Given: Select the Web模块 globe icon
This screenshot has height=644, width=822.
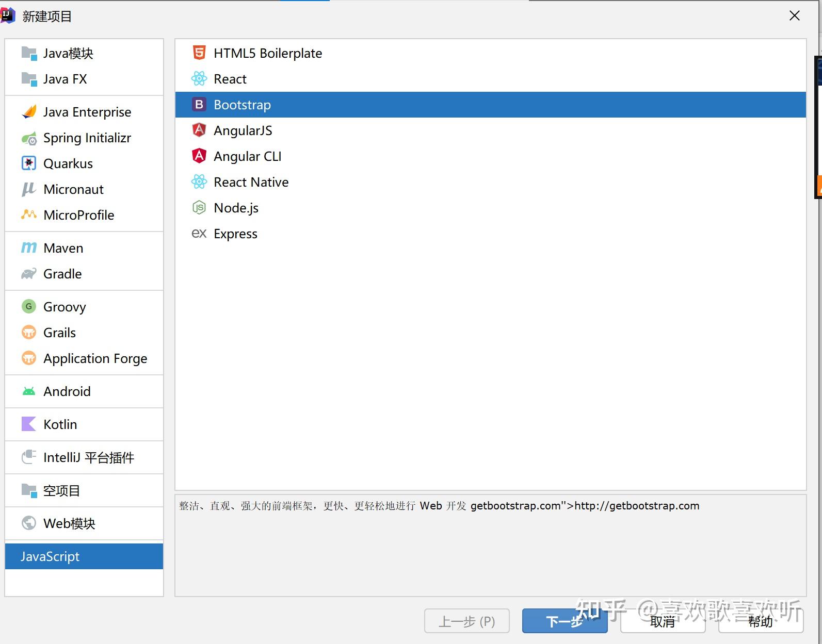Looking at the screenshot, I should (29, 523).
